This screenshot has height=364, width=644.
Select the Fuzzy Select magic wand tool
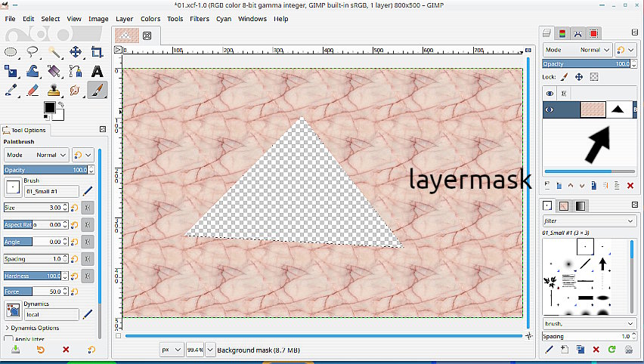54,52
